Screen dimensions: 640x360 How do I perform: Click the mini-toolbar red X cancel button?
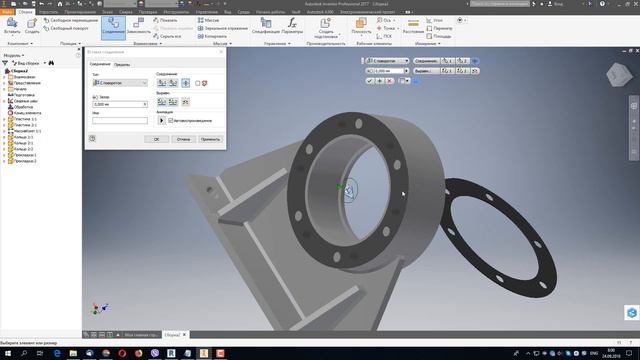coord(389,81)
